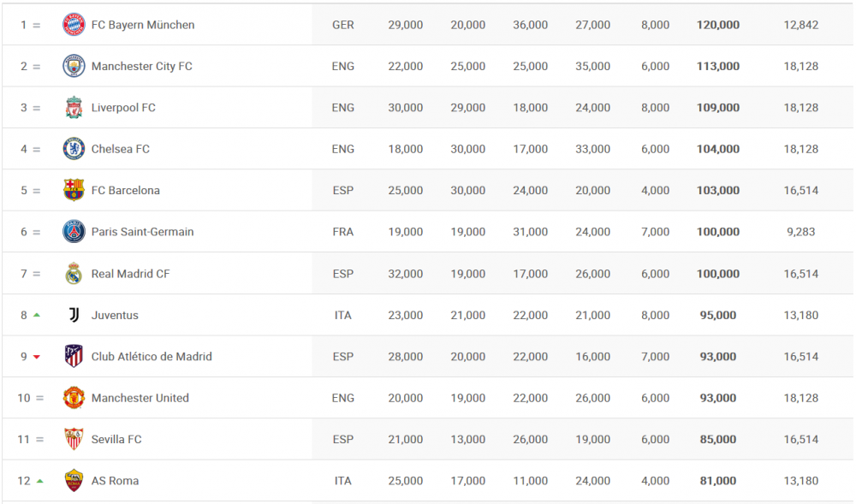Click the Sevilla FC crest icon
The width and height of the screenshot is (856, 504).
point(74,440)
